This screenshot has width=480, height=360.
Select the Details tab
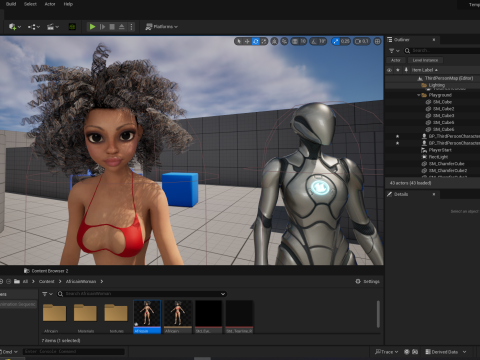pos(401,194)
